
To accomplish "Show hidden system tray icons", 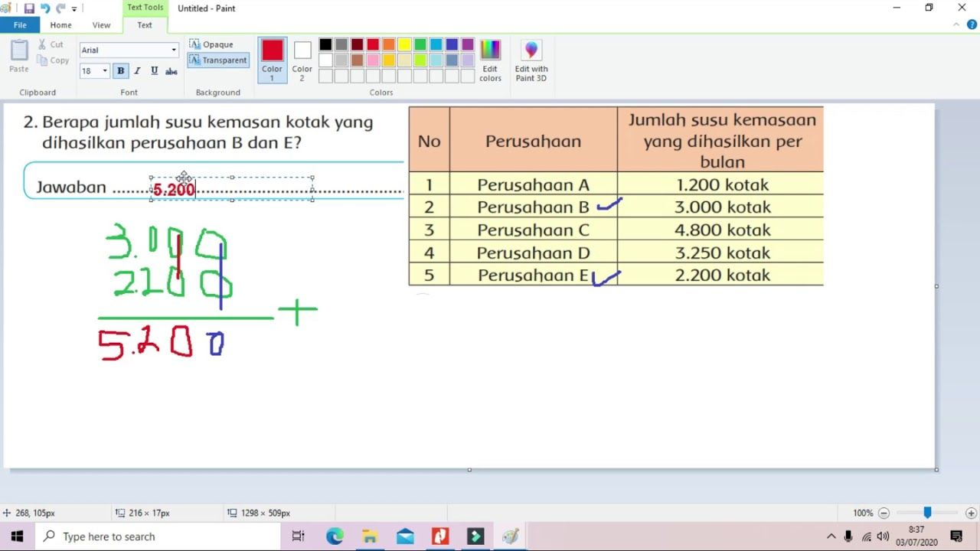I will pyautogui.click(x=831, y=536).
